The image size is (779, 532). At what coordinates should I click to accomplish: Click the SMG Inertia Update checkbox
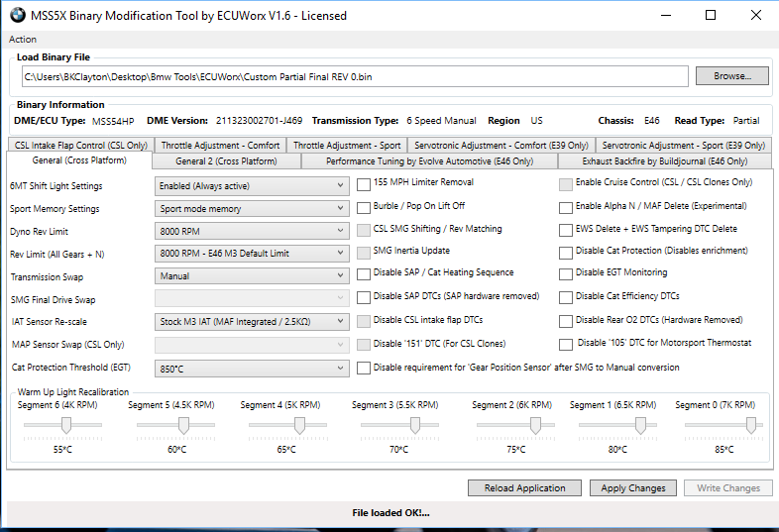coord(364,253)
